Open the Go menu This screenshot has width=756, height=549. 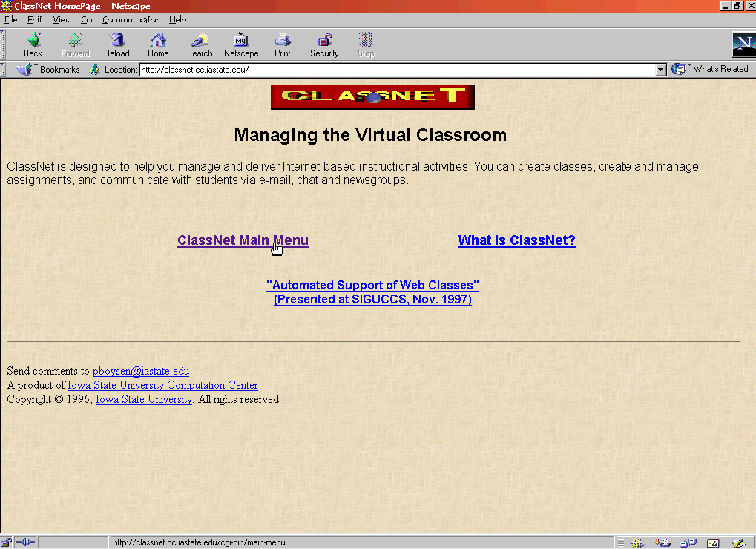point(87,19)
